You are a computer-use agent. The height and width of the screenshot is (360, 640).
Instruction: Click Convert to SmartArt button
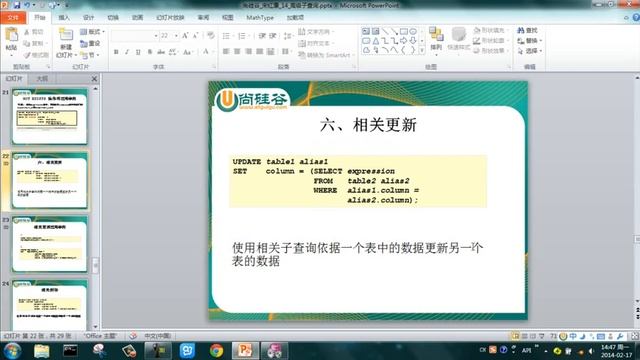(x=326, y=55)
